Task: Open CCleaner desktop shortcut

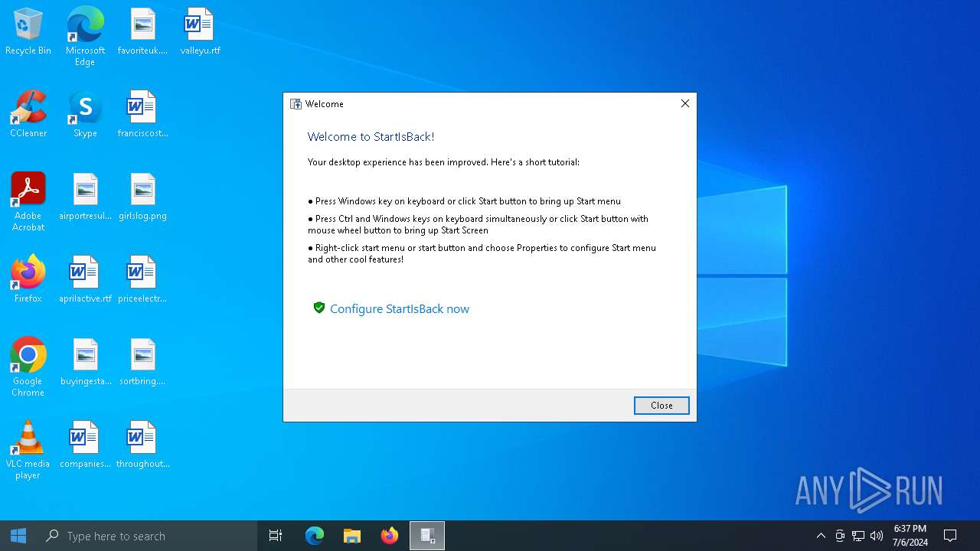Action: tap(28, 115)
